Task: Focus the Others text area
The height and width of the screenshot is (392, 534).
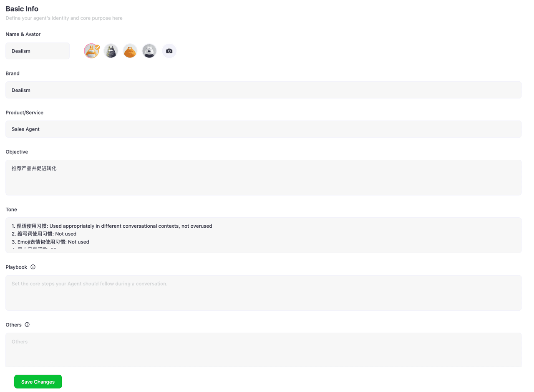Action: 264,349
